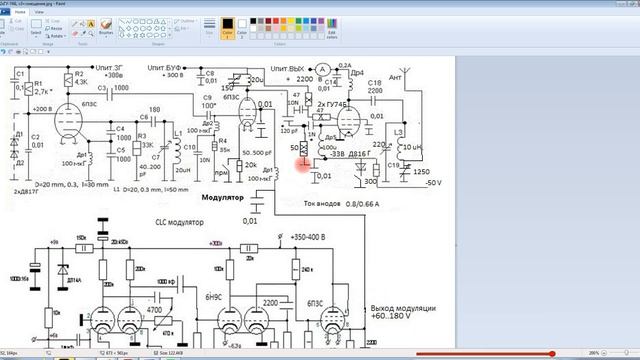This screenshot has width=640, height=360.
Task: Pick the Line shape
Action: click(122, 22)
